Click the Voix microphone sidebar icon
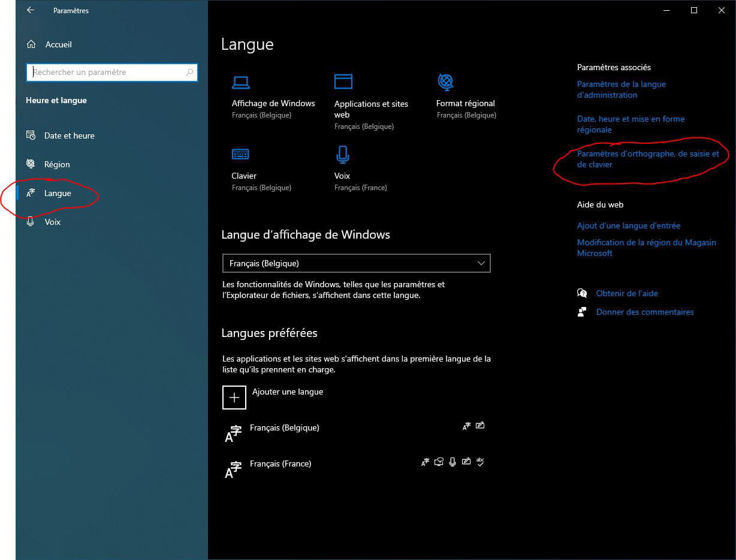The image size is (736, 560). pyautogui.click(x=31, y=221)
